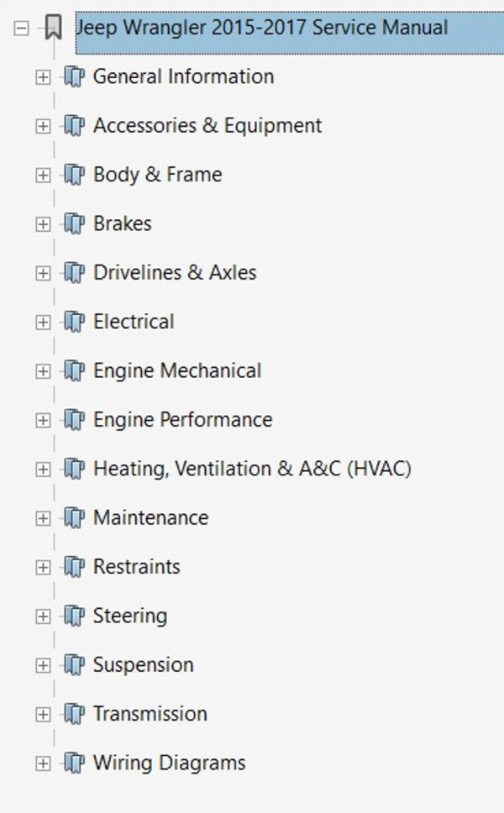This screenshot has height=813, width=504.
Task: Expand the Engine Mechanical section
Action: 43,371
